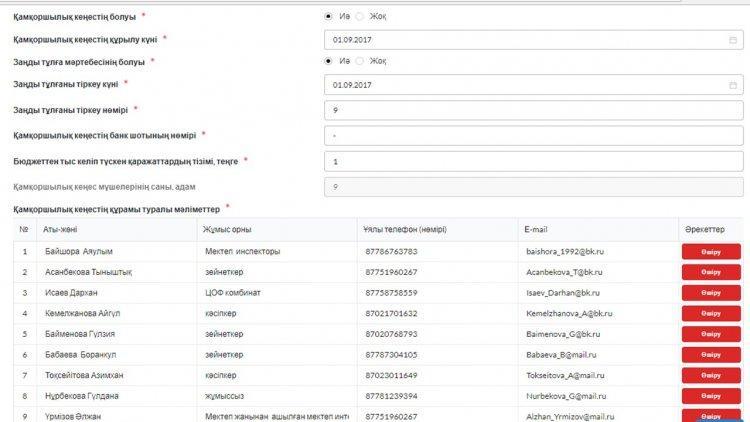Delete row of Кемелжанова Айгүл
750x422 pixels.
tap(711, 313)
